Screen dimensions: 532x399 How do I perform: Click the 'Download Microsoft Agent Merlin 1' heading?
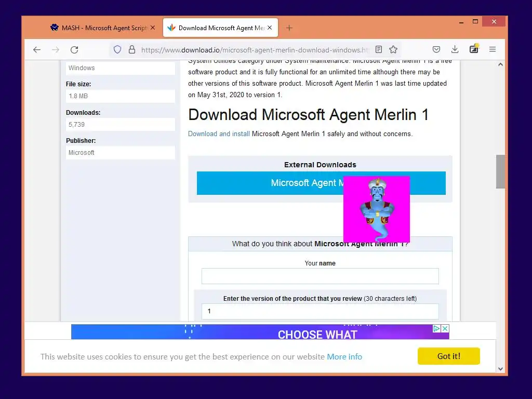tap(308, 115)
